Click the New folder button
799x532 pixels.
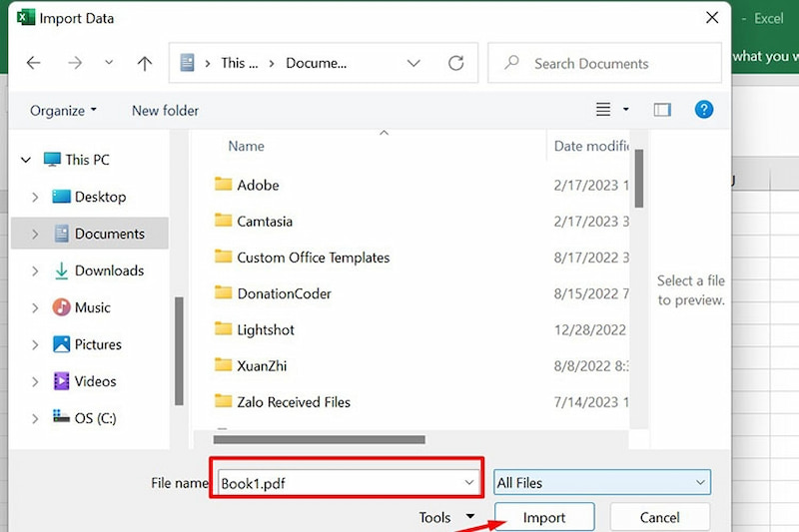165,111
